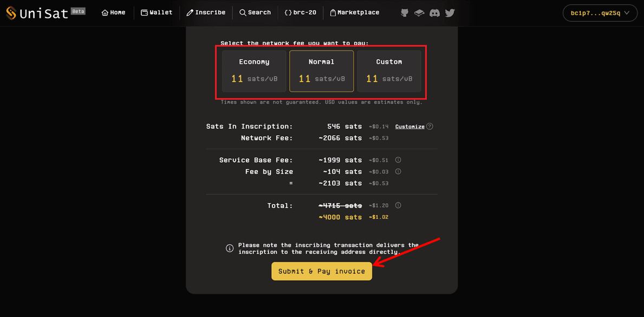Click info icon for Fee by Size
Screen dimensions: 644x317
pyautogui.click(x=398, y=171)
